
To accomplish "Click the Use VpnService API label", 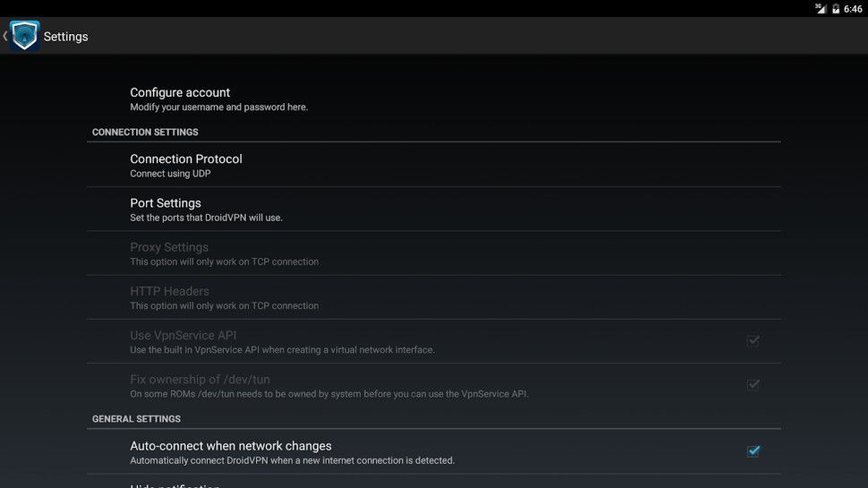I will click(x=183, y=335).
